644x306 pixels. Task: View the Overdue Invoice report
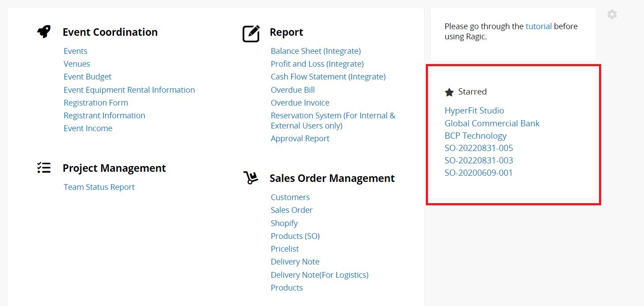(300, 103)
